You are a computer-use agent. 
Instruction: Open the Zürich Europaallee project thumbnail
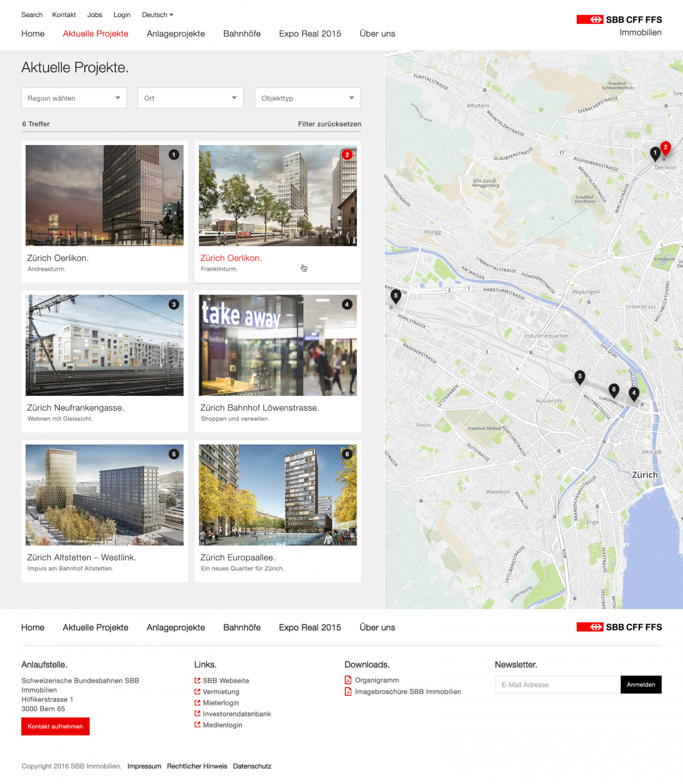pyautogui.click(x=277, y=495)
